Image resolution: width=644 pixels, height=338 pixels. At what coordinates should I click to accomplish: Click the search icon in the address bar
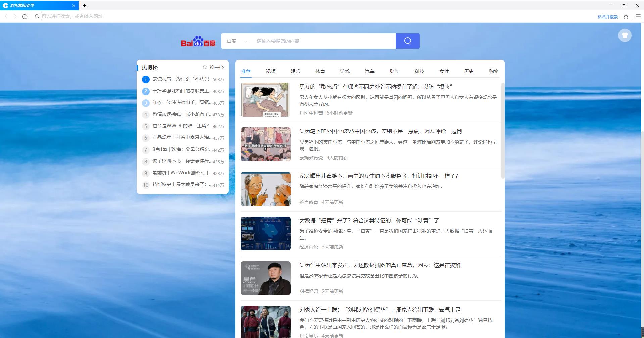coord(37,16)
